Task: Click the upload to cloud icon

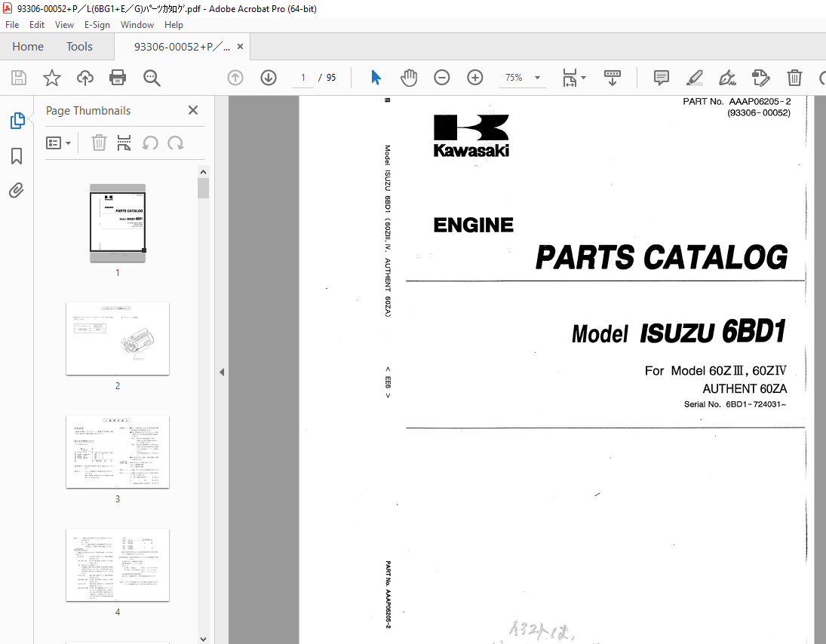Action: 84,78
